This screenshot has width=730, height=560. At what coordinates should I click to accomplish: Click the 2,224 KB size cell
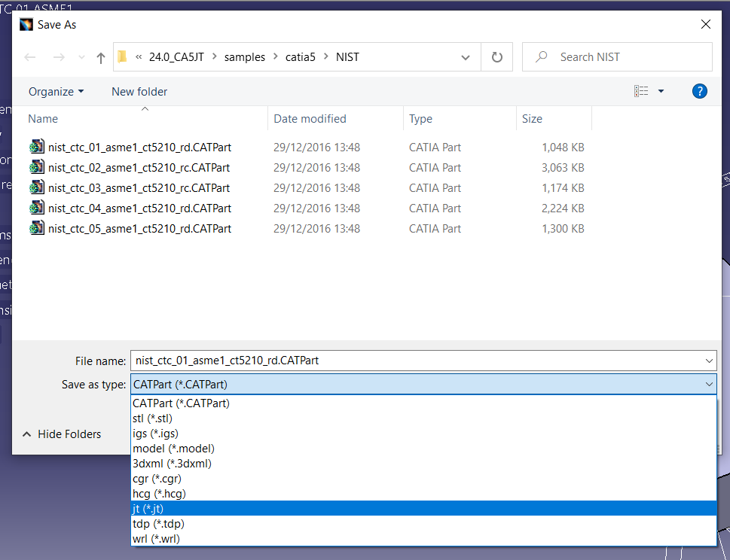pos(563,208)
